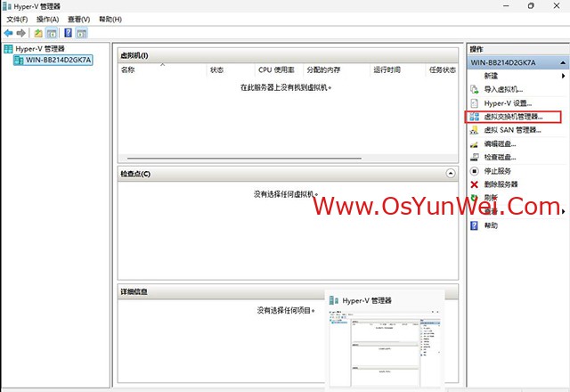Sort by 运行时间 column header
570x392 pixels.
[397, 69]
